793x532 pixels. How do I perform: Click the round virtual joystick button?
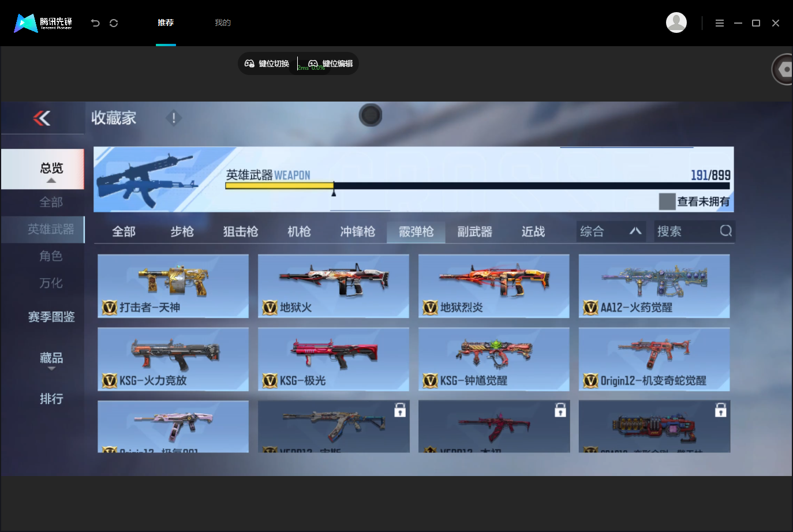click(x=371, y=115)
